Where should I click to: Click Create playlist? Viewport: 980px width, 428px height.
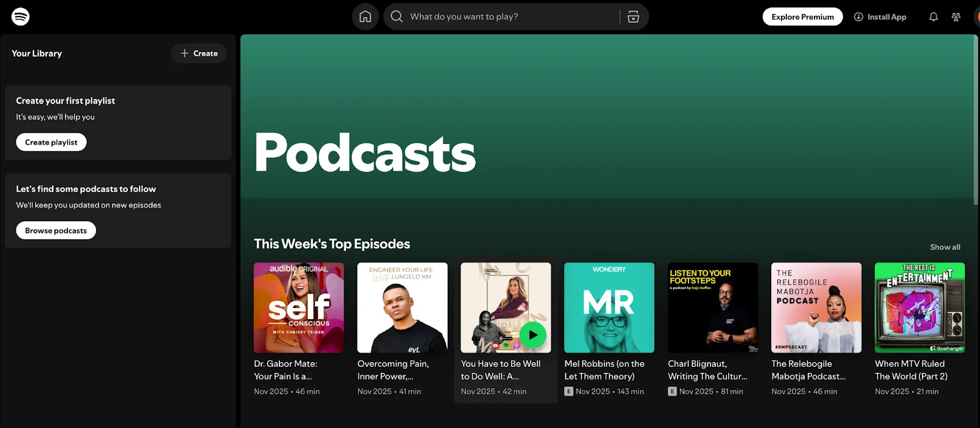(x=51, y=142)
